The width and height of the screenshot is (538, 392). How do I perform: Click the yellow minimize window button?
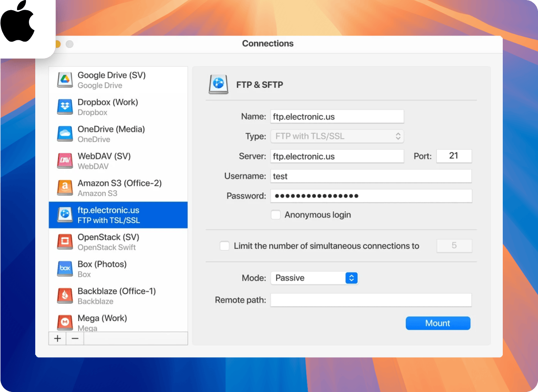(x=57, y=44)
